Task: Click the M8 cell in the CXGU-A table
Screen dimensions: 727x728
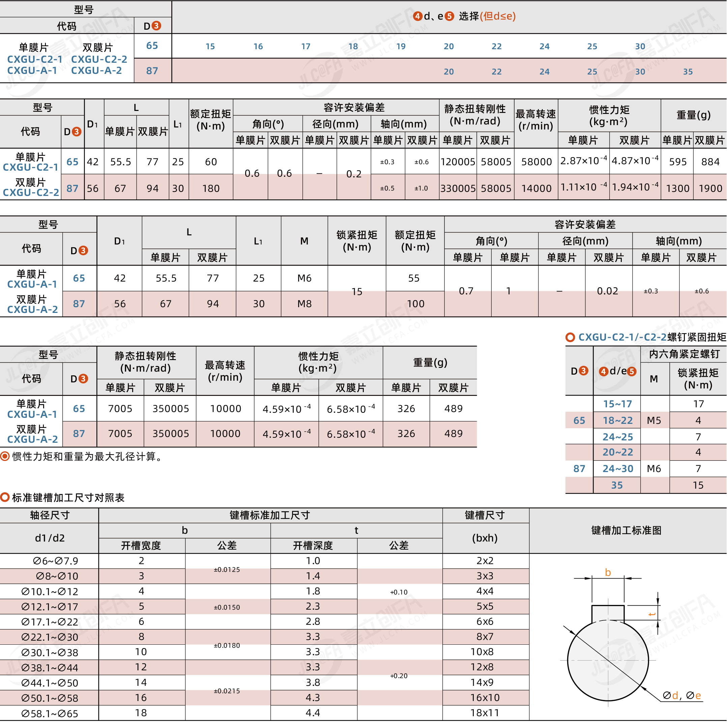Action: 304,304
